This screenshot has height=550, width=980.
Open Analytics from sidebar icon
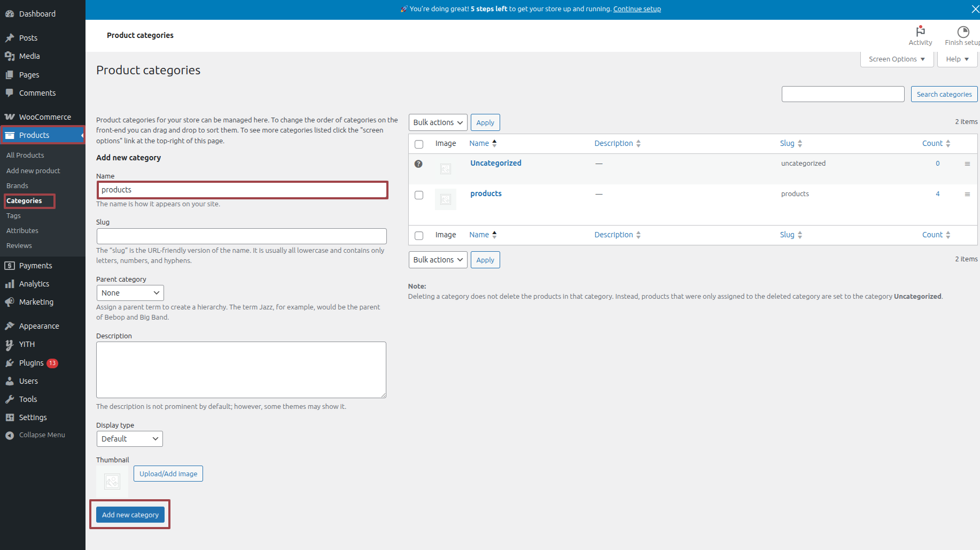point(10,284)
